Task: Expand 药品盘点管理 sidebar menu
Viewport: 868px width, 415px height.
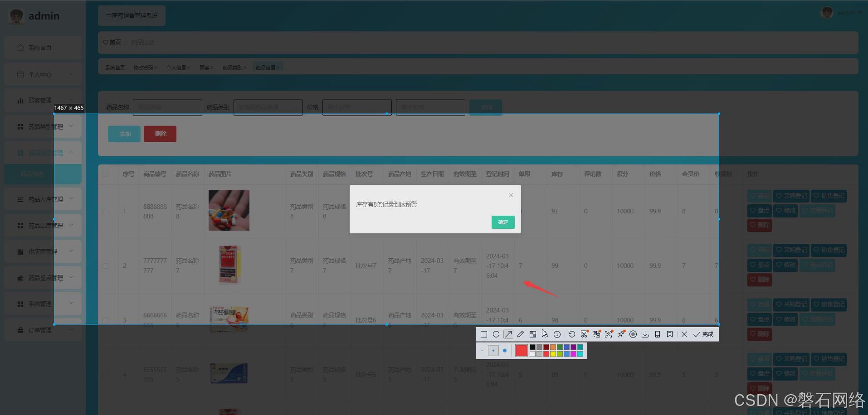Action: click(x=43, y=278)
